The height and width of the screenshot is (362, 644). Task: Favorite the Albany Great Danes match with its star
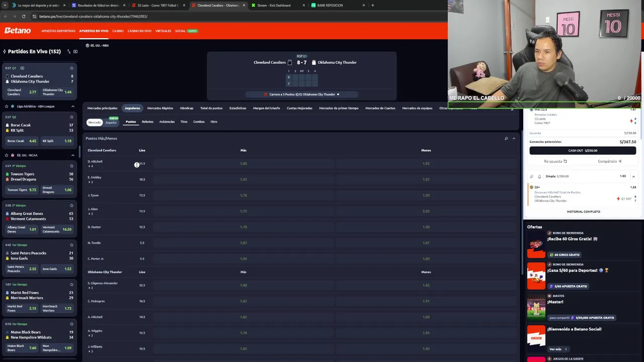pyautogui.click(x=71, y=205)
